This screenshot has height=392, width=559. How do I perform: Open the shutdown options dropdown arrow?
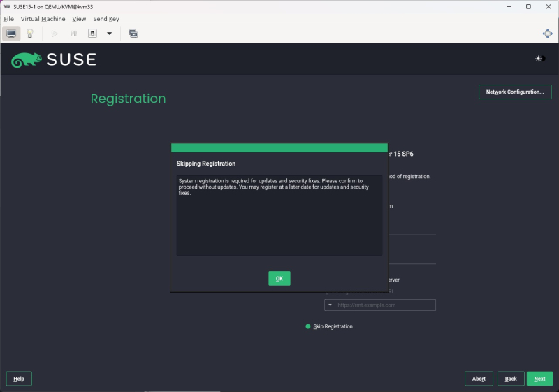[110, 34]
